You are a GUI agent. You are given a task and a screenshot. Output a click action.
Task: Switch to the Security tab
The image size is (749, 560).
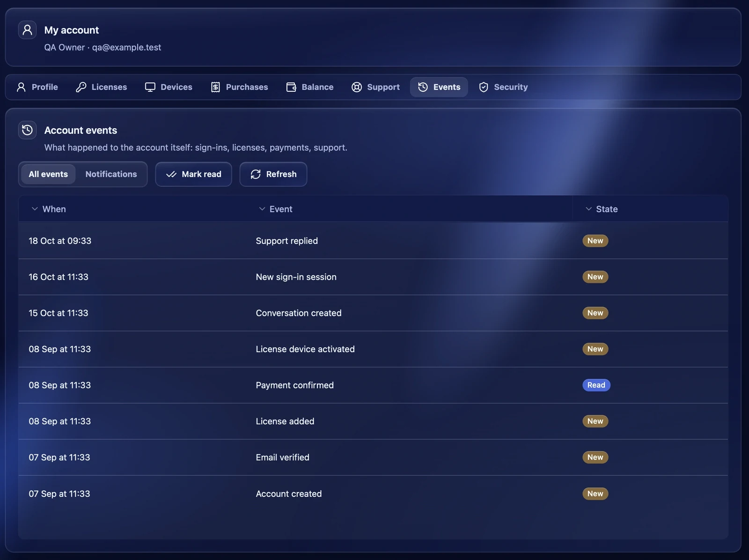point(503,87)
